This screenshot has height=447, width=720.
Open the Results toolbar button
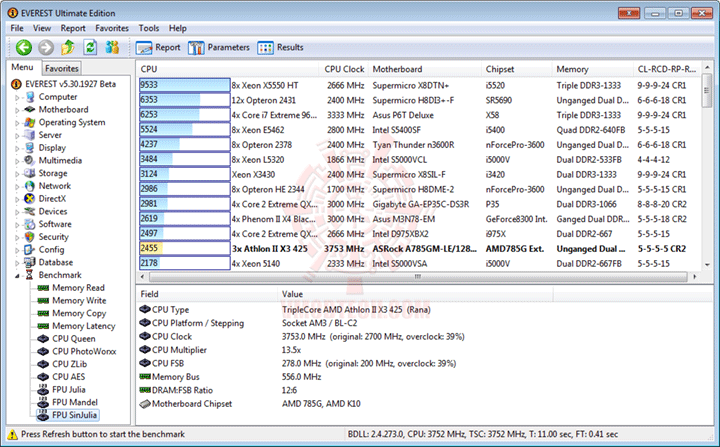[x=280, y=47]
